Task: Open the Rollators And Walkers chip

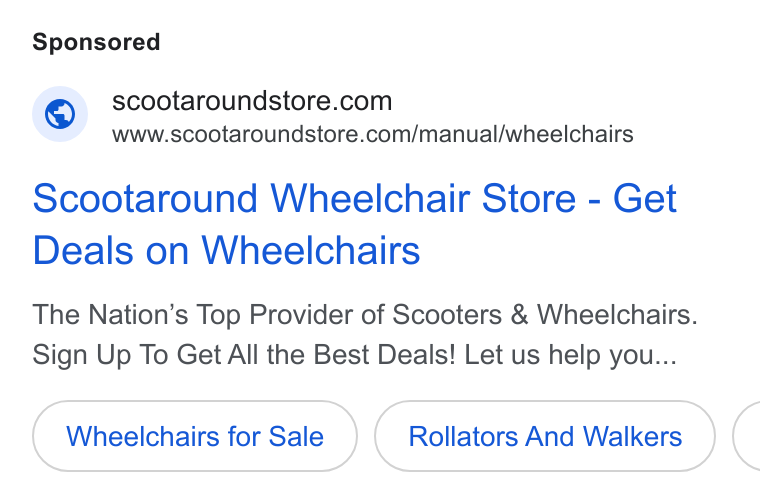Action: coord(545,436)
